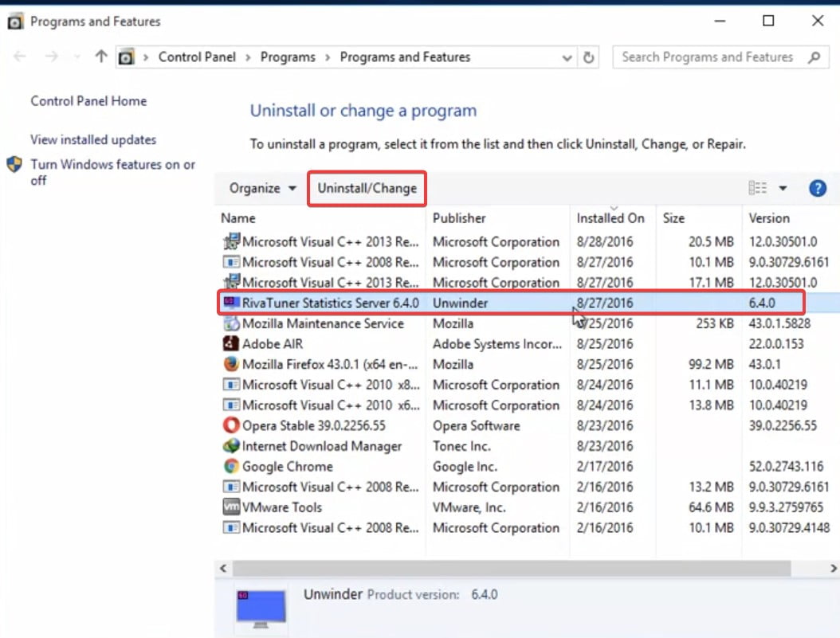Select the Internet Download Manager icon
Viewport: 840px width, 638px height.
(x=231, y=446)
